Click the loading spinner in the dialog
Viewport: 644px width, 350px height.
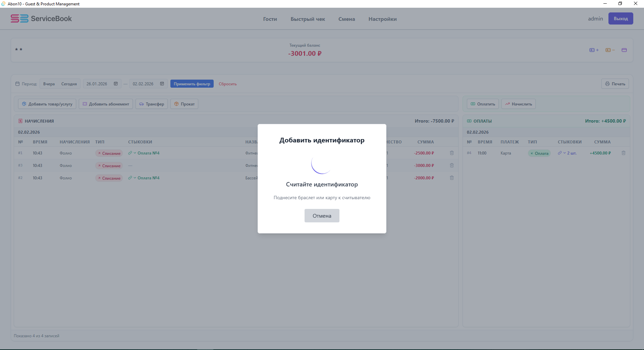tap(322, 163)
